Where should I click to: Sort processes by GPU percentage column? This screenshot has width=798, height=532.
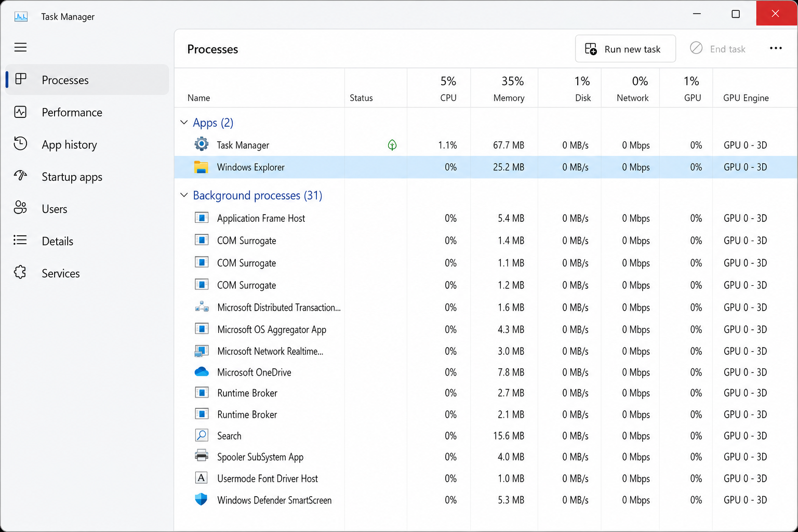point(686,88)
